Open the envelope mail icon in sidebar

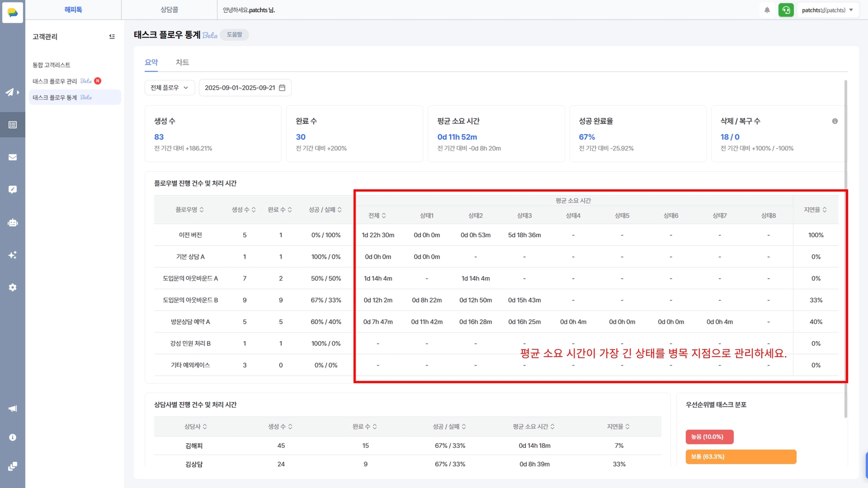[12, 157]
